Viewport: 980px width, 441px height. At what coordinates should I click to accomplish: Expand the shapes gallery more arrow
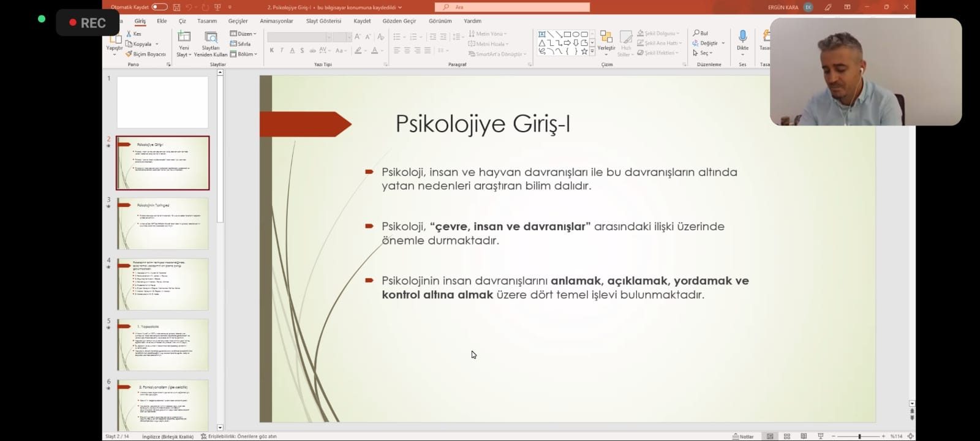coord(592,52)
